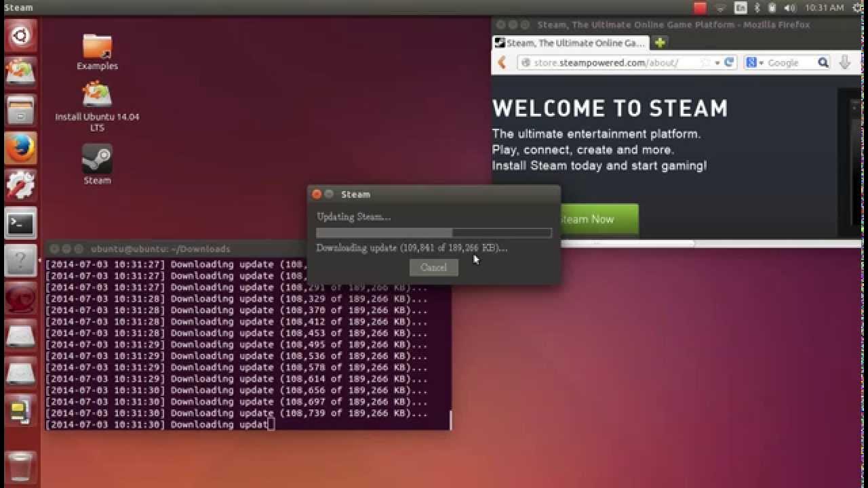
Task: Click the terminal line showing 108,697 of 189,266 KB
Action: (237, 402)
